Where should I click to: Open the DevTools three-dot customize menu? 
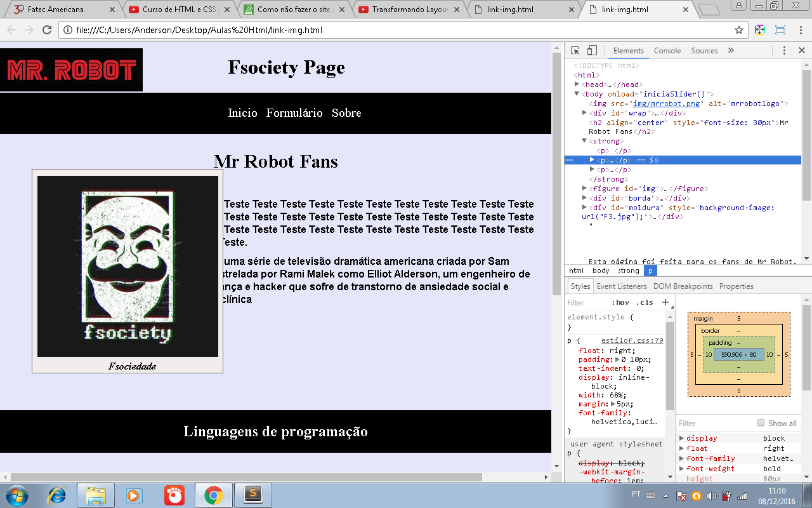[x=784, y=51]
